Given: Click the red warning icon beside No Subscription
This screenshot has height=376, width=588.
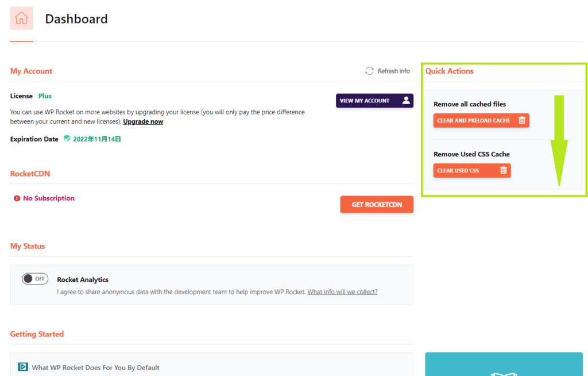Looking at the screenshot, I should 17,198.
